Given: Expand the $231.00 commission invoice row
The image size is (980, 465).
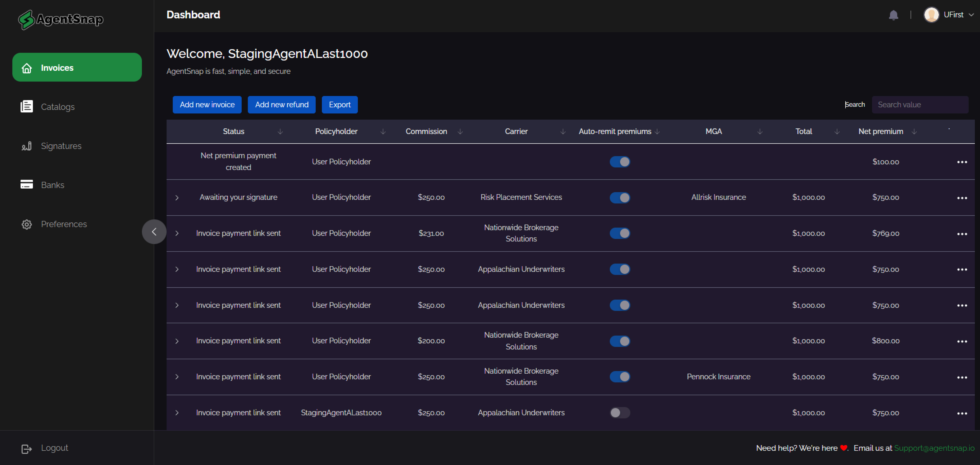Looking at the screenshot, I should coord(177,233).
